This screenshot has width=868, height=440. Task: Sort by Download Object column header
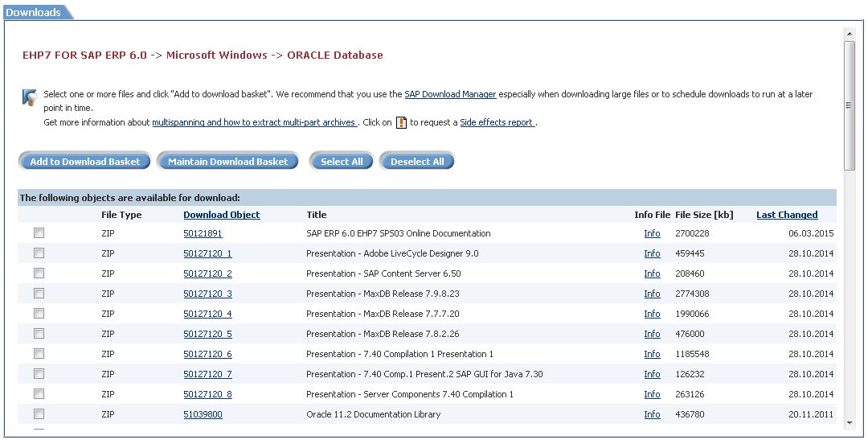pos(222,215)
